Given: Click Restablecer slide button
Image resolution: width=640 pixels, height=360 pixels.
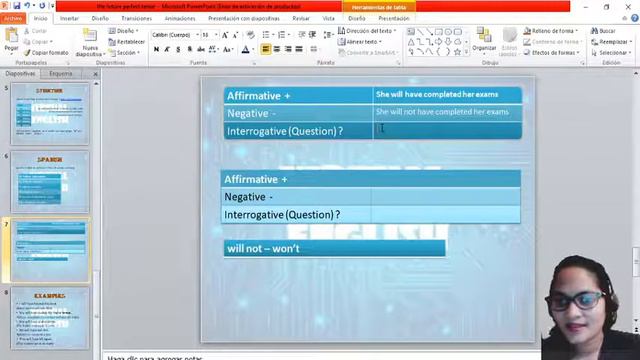Looking at the screenshot, I should (x=127, y=42).
